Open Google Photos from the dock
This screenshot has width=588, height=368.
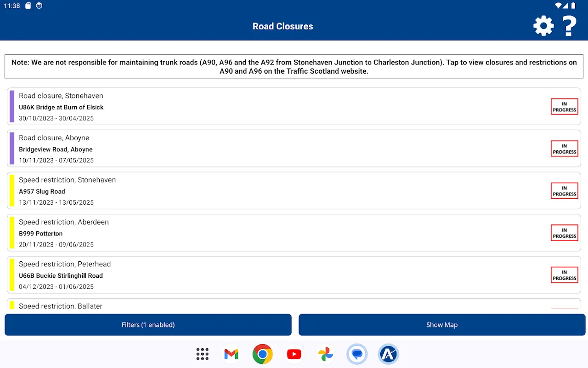pos(325,354)
